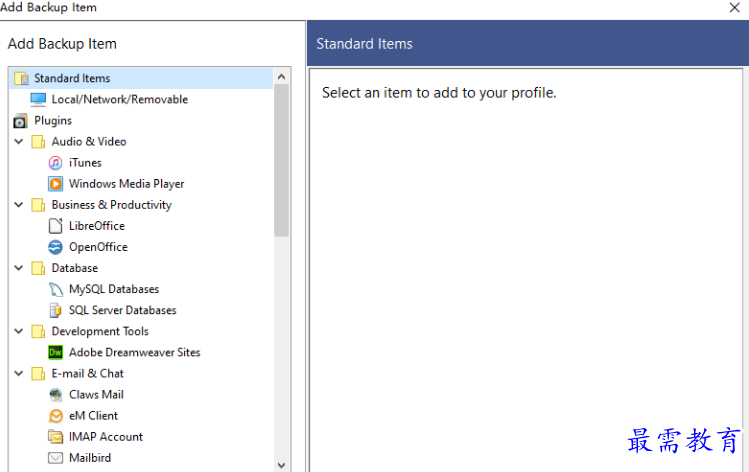
Task: Click the iTunes music icon
Action: point(55,163)
